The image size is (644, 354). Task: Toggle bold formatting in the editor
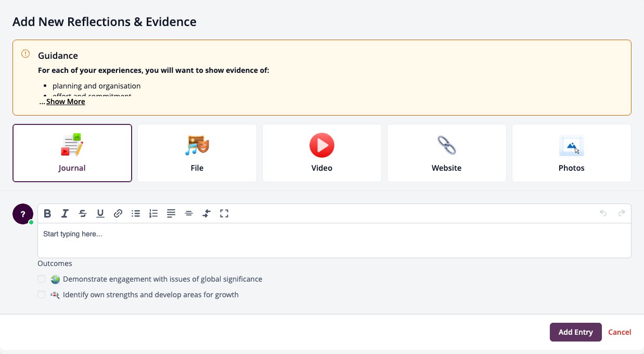tap(47, 213)
